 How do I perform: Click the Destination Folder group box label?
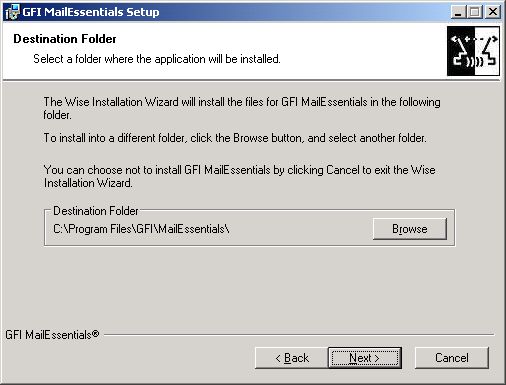coord(96,211)
